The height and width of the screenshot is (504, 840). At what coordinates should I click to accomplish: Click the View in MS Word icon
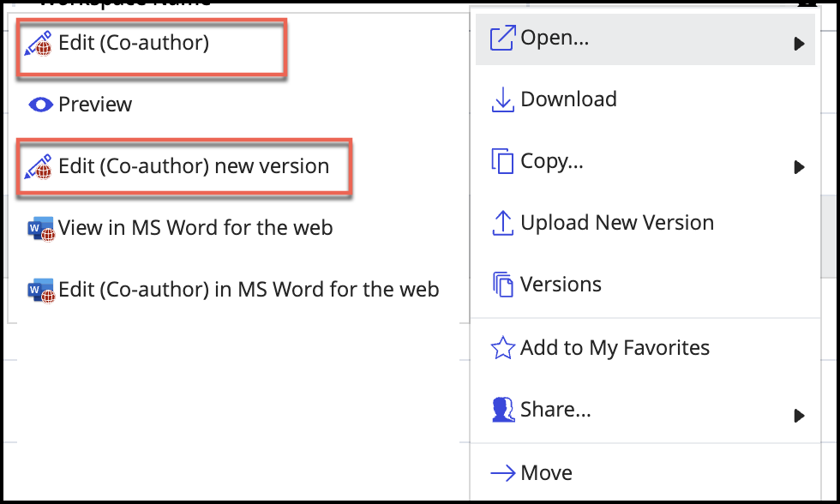coord(40,229)
